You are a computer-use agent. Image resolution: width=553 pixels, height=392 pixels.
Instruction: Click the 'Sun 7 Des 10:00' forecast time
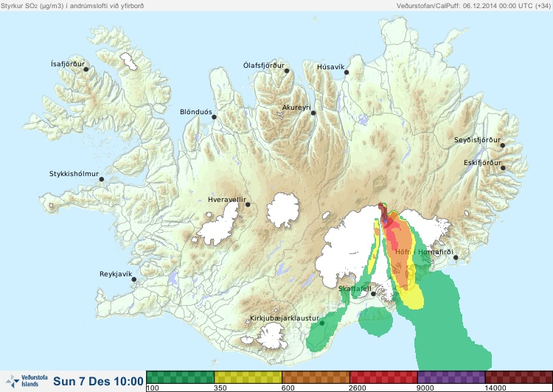98,381
